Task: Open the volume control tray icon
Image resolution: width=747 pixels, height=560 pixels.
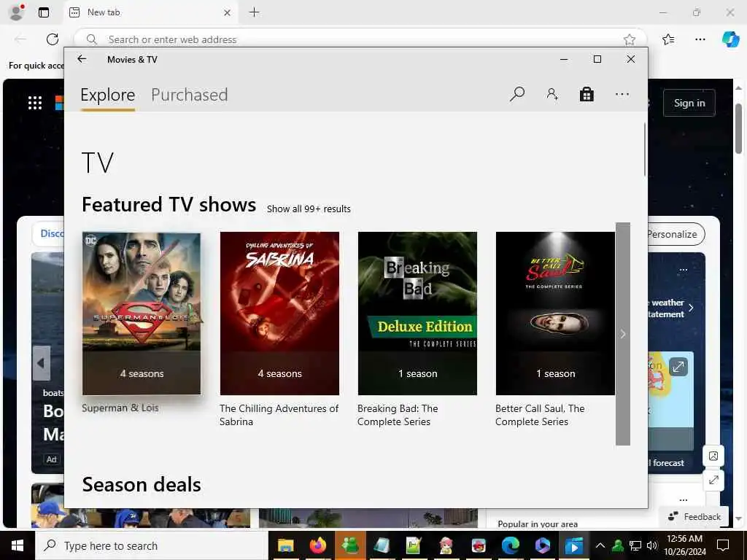Action: point(651,545)
